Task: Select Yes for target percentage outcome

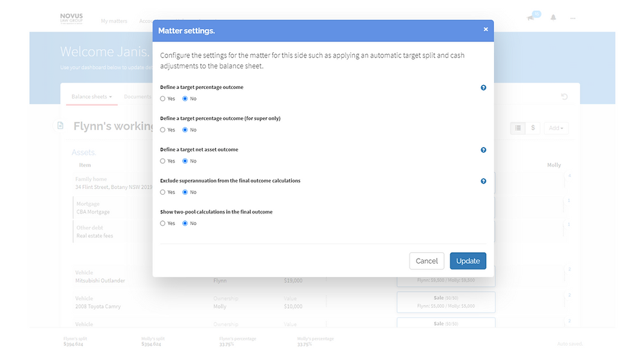Action: point(163,99)
